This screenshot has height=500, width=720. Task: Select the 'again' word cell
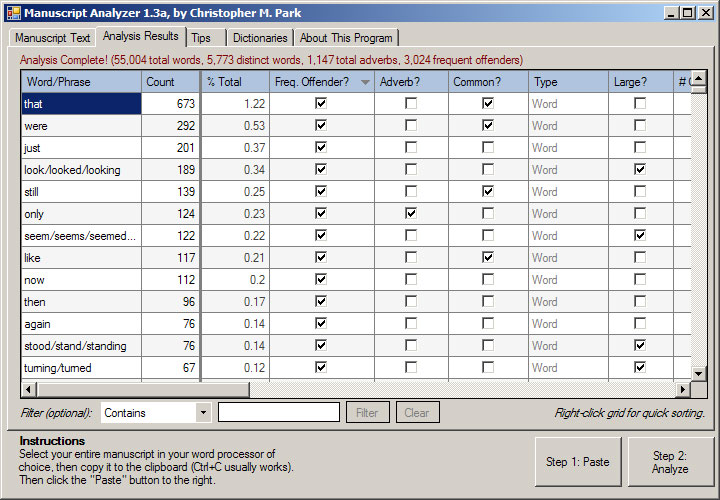pyautogui.click(x=81, y=324)
